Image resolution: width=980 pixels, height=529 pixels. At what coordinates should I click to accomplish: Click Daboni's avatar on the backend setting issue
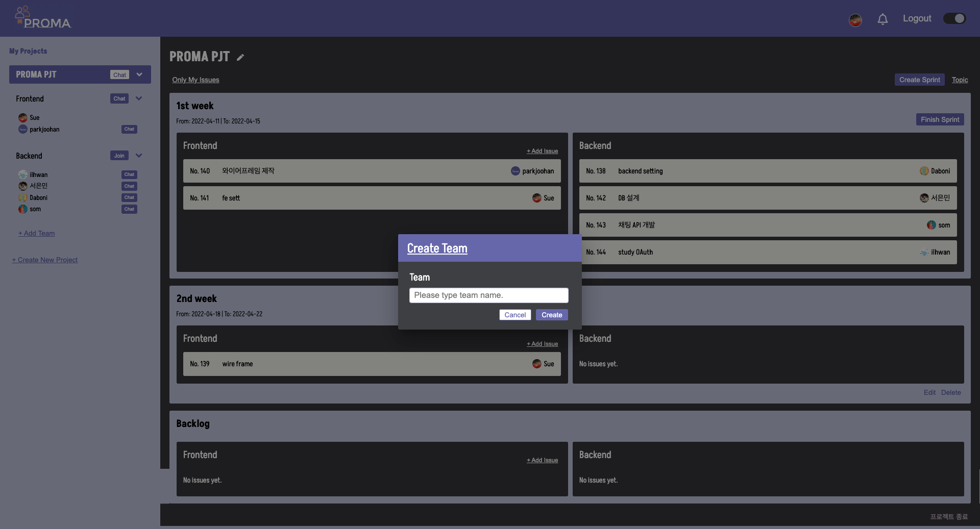pos(924,171)
